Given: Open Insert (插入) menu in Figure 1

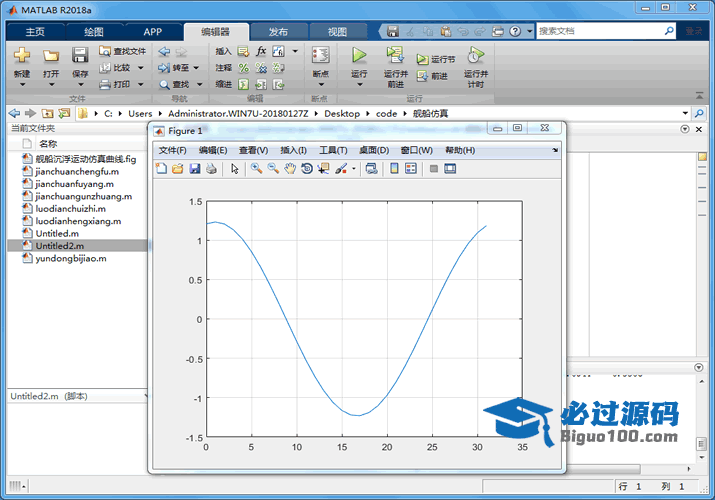Looking at the screenshot, I should [293, 150].
